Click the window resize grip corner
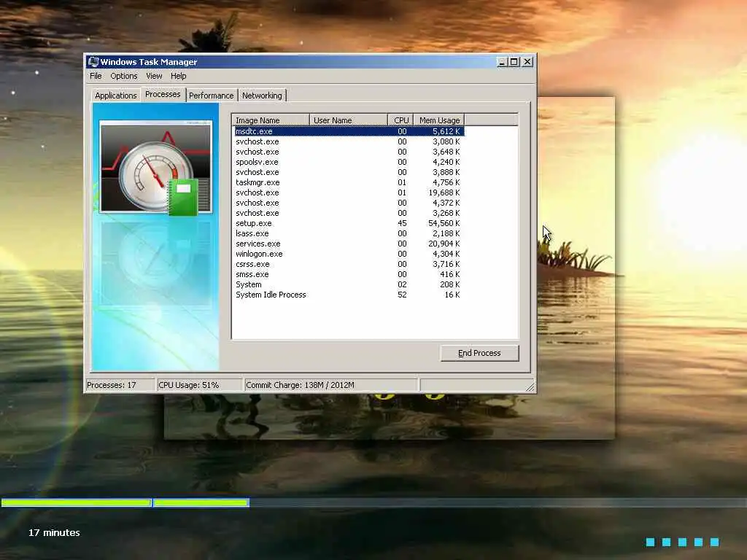 (x=530, y=386)
